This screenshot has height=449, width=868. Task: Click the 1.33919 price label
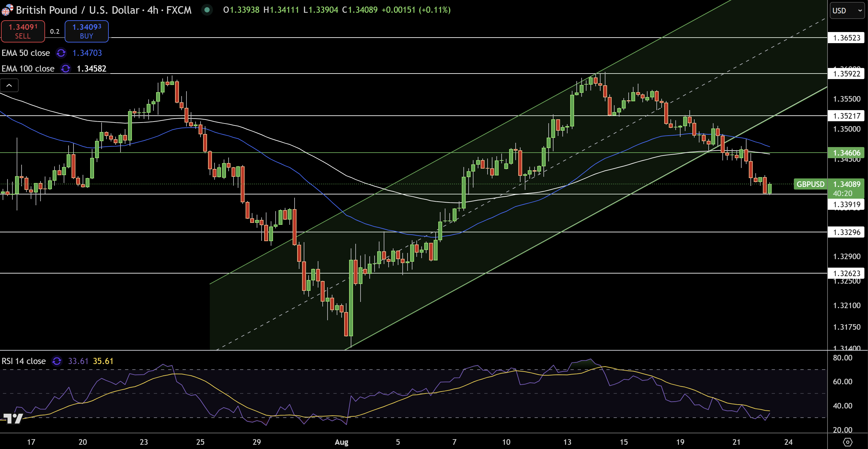click(x=846, y=204)
